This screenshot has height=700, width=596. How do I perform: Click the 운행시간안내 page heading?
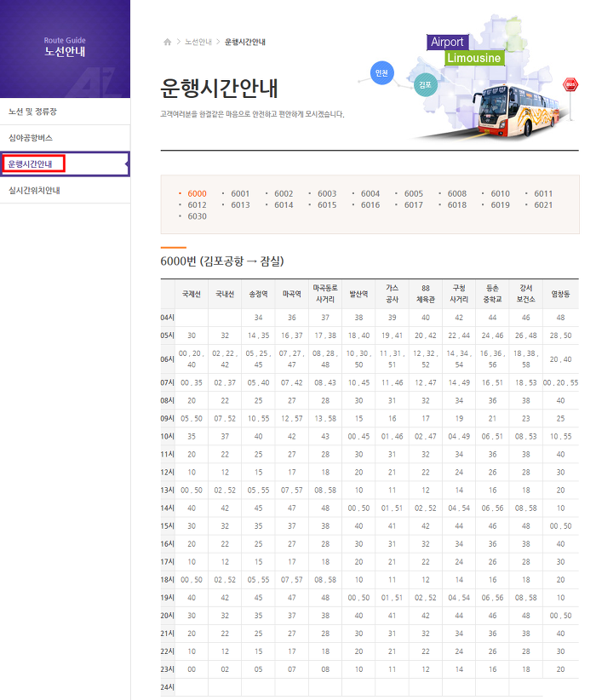[x=219, y=88]
